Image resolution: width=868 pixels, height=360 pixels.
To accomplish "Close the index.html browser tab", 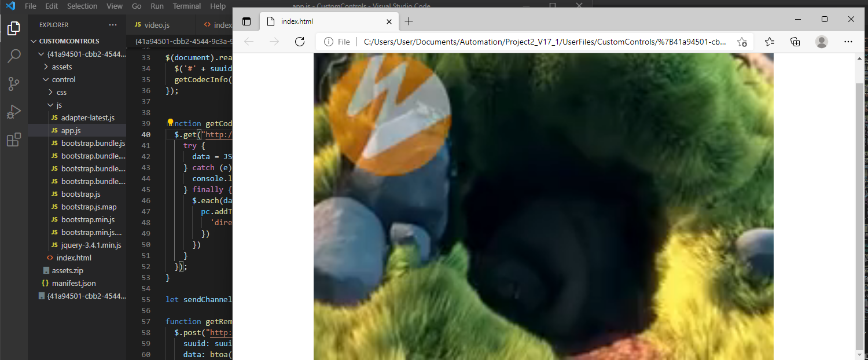I will coord(389,21).
